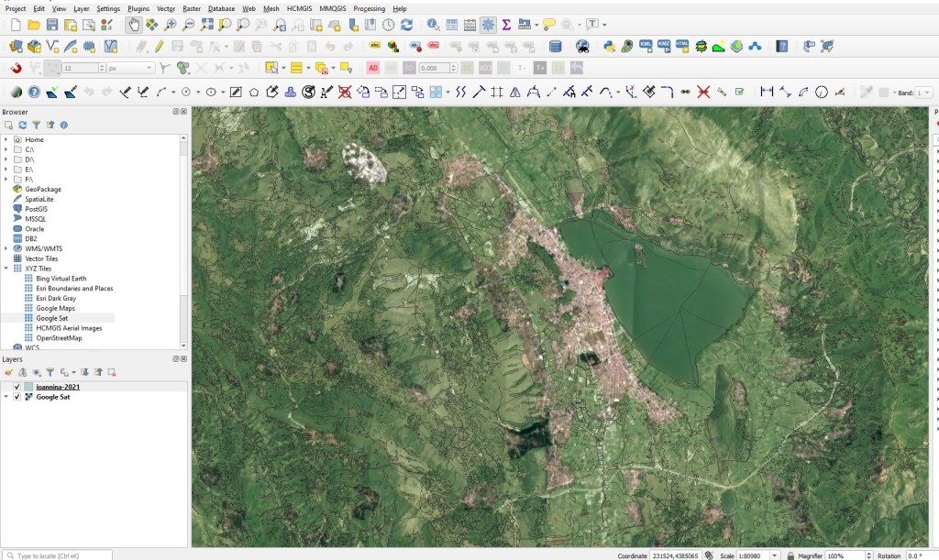Viewport: 939px width, 560px height.
Task: Open the Raster menu
Action: point(192,8)
